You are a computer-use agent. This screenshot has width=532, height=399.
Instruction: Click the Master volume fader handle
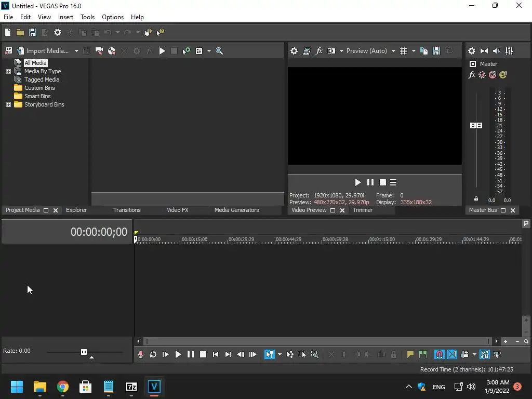476,126
